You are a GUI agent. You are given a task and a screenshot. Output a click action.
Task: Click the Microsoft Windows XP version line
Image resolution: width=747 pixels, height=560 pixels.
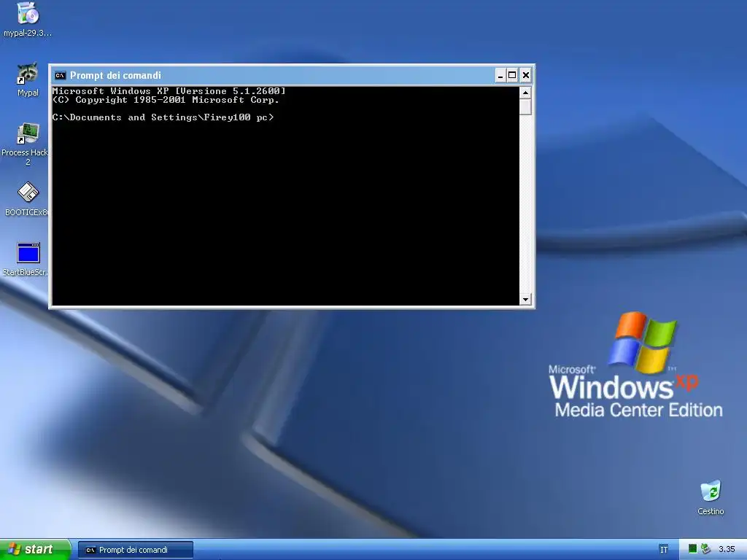[169, 91]
